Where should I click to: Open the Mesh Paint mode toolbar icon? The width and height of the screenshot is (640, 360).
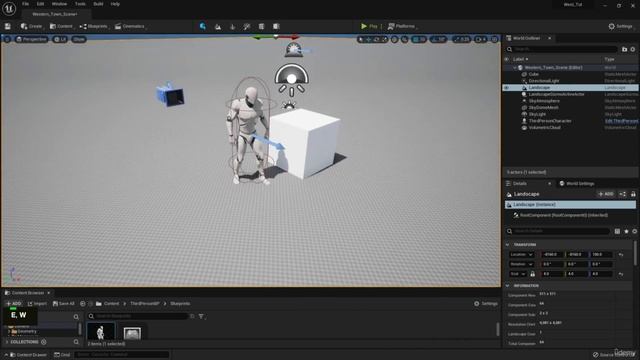247,27
